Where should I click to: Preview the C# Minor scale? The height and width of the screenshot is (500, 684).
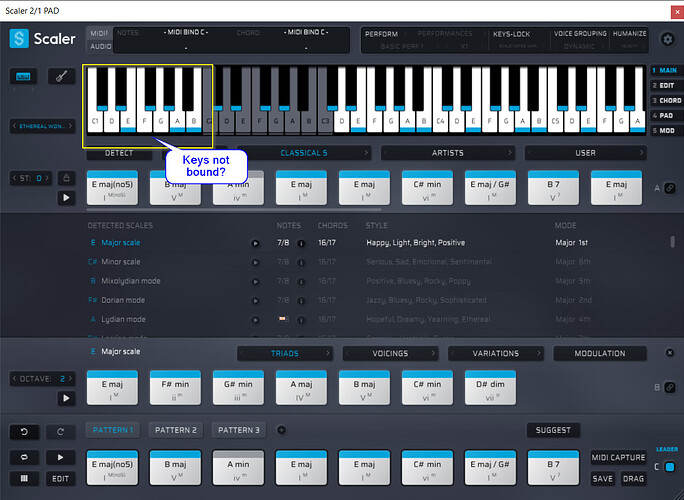pyautogui.click(x=255, y=262)
